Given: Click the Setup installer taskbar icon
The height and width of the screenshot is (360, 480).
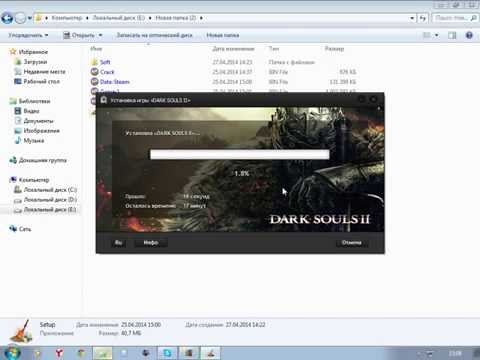Looking at the screenshot, I should coord(211,353).
